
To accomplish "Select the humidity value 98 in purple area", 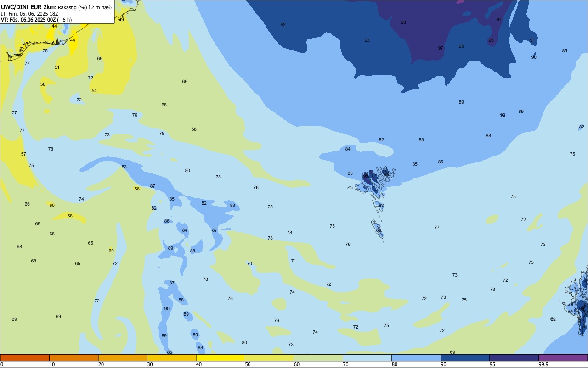I will (403, 22).
